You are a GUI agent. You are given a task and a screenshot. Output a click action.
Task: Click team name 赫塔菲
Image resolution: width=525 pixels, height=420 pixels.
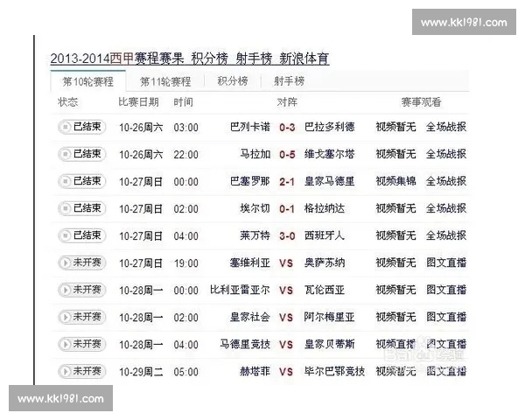(255, 371)
